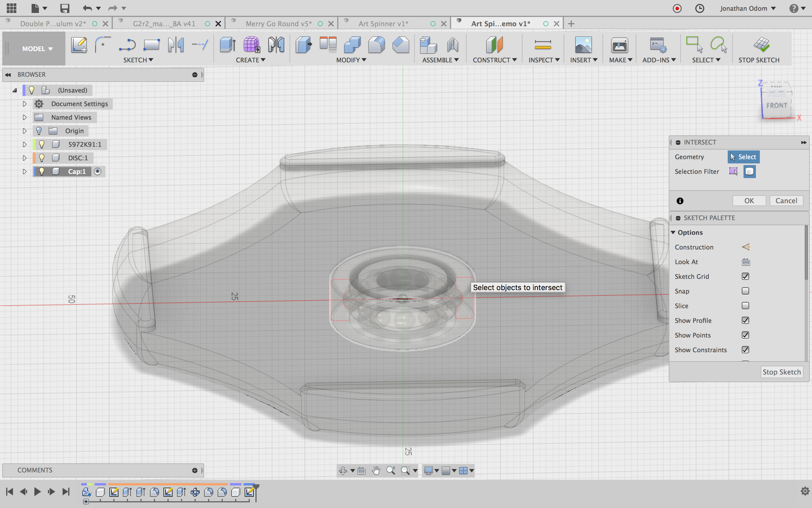Click the Construction line icon in palette
This screenshot has width=812, height=508.
746,247
